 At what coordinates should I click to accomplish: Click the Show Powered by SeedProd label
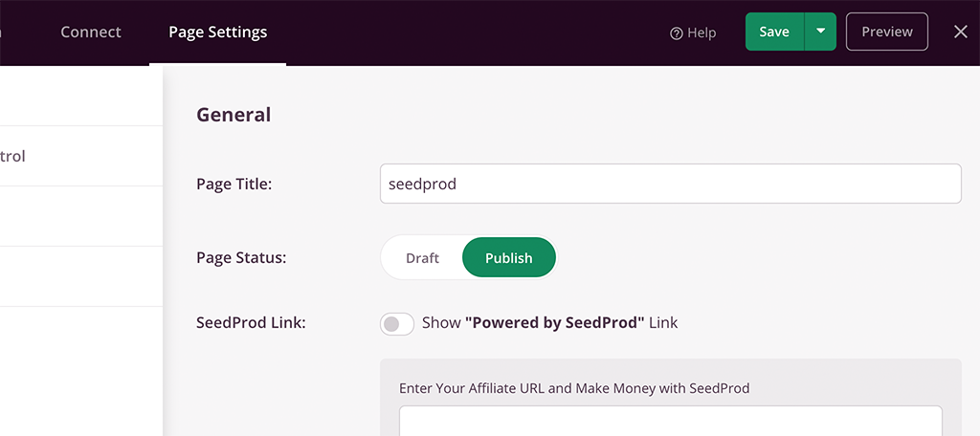(550, 323)
